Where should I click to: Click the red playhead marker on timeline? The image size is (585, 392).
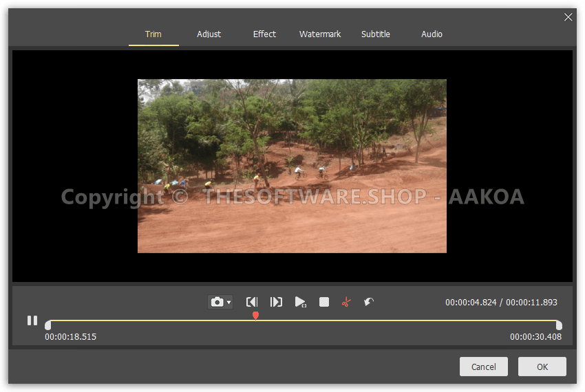(x=255, y=316)
